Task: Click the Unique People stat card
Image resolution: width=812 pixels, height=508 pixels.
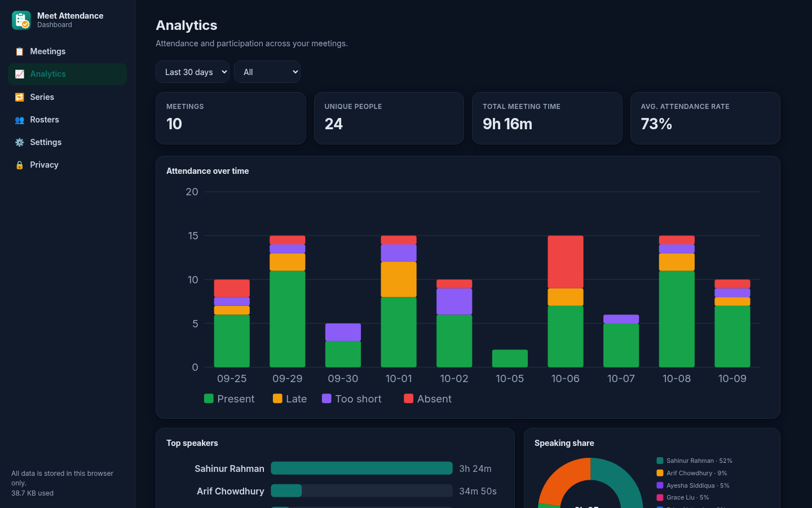Action: click(389, 118)
